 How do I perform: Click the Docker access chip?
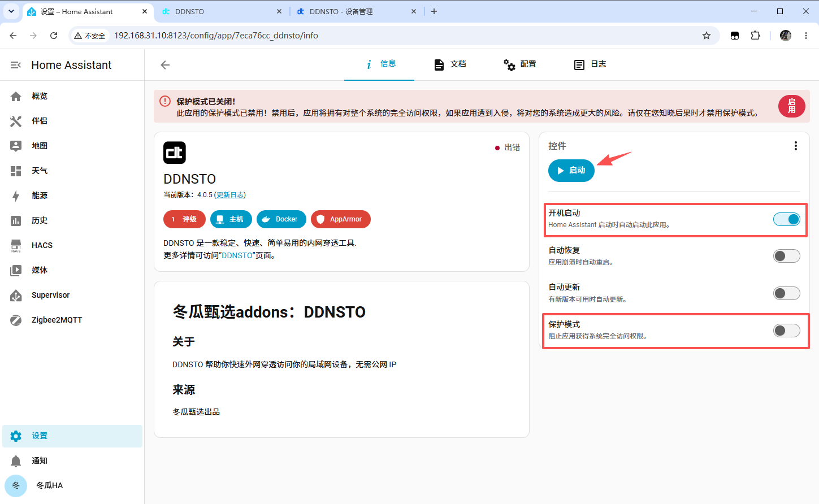(x=281, y=219)
